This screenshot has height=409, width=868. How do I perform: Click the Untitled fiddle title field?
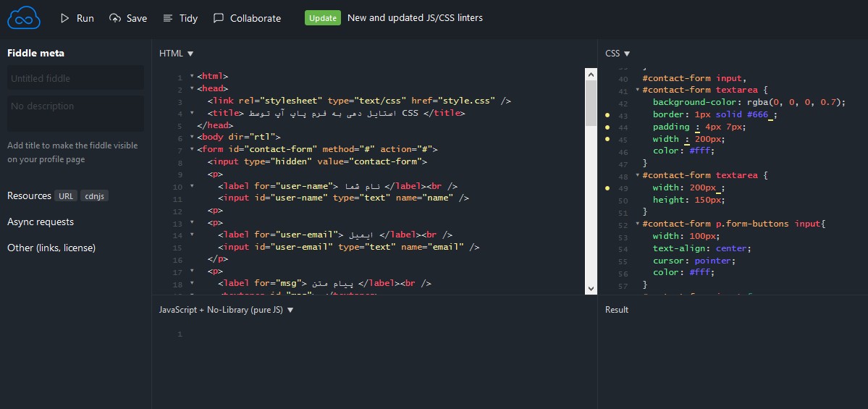point(75,78)
